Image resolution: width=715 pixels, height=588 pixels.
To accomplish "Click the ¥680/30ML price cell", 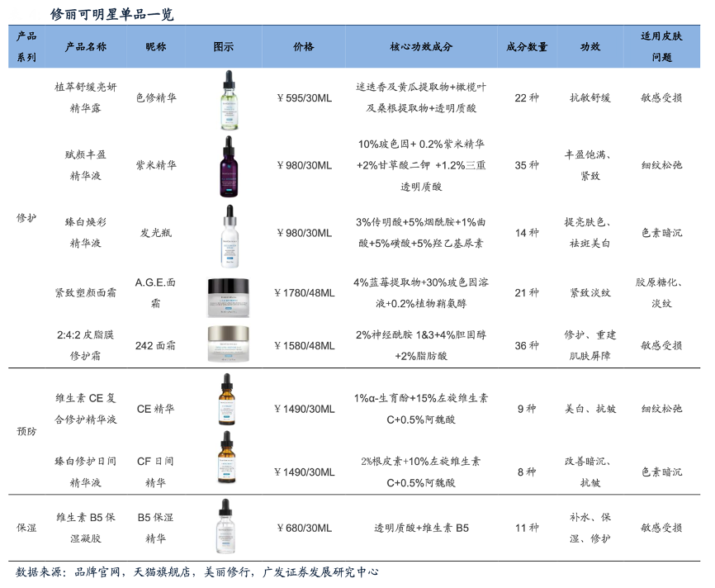I will [x=304, y=528].
